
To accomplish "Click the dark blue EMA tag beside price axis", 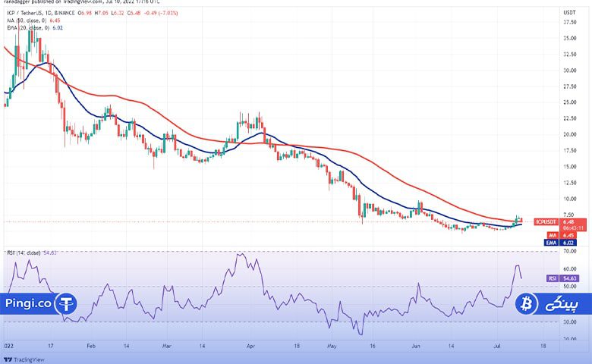I will coord(551,243).
